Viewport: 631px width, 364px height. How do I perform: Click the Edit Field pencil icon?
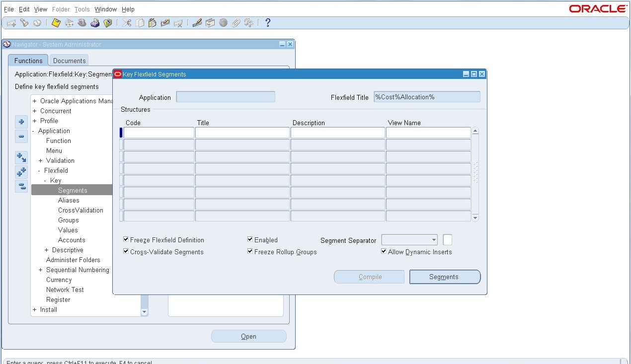tap(197, 23)
